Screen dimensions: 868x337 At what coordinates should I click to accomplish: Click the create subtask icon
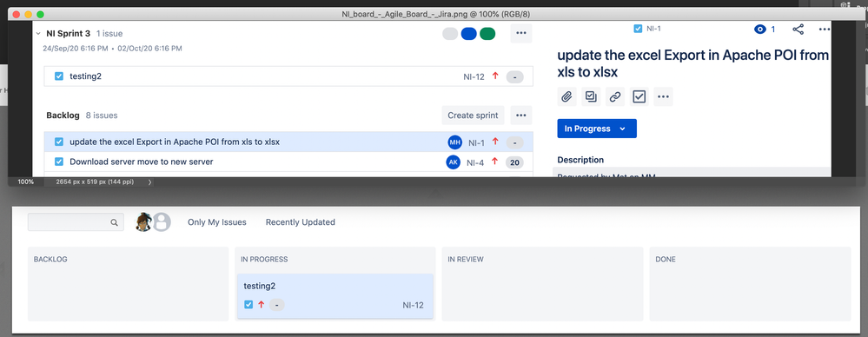pos(591,96)
